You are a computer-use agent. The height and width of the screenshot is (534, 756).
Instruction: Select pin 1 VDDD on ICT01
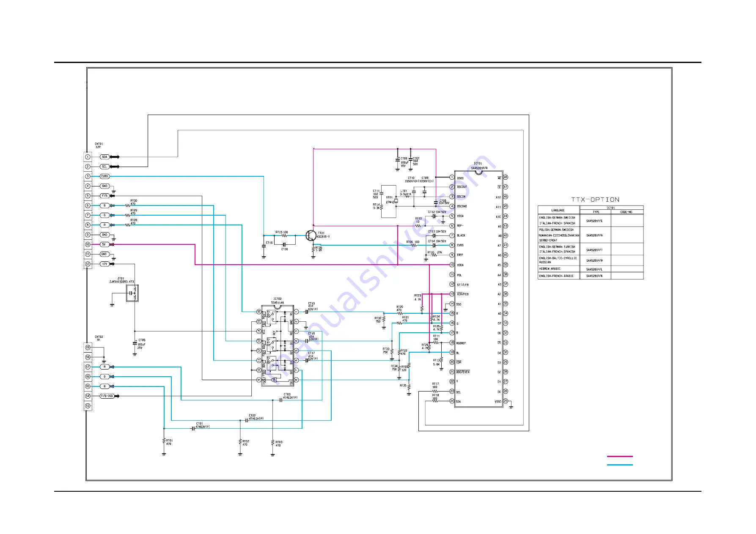452,177
